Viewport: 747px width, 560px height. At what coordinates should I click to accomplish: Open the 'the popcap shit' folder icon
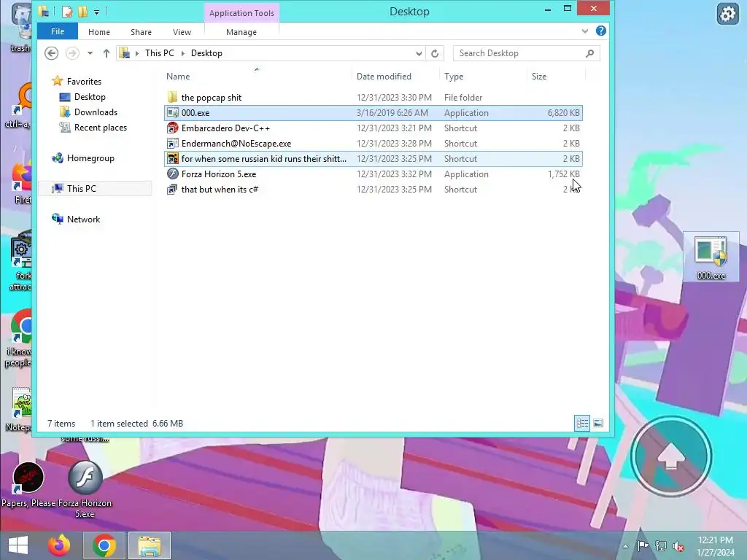coord(172,97)
